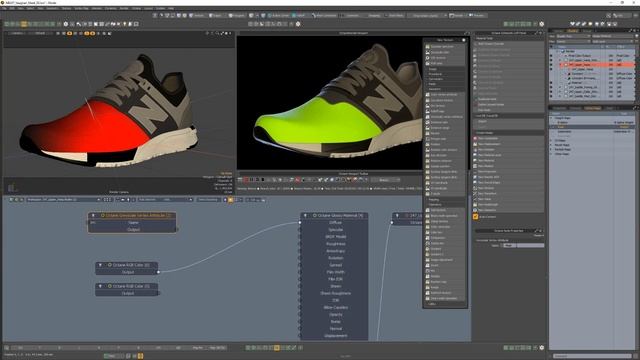Choose RGB color from New Texture menu

coord(444,63)
